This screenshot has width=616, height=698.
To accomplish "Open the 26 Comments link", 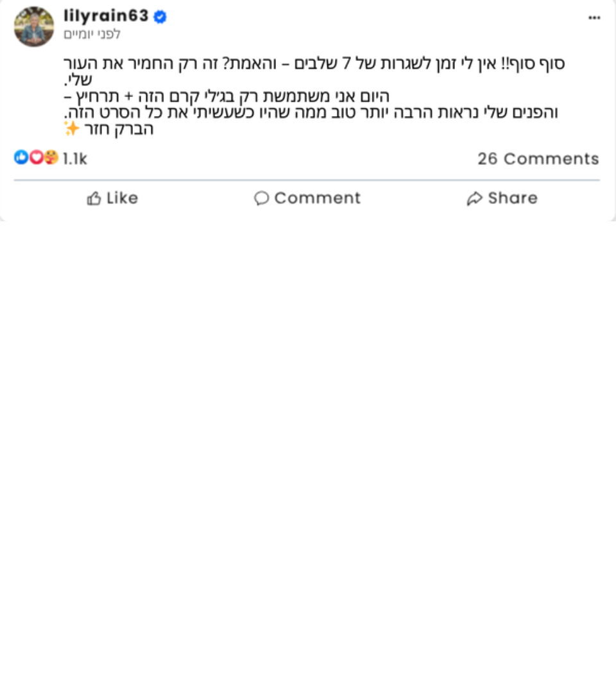I will click(x=538, y=158).
